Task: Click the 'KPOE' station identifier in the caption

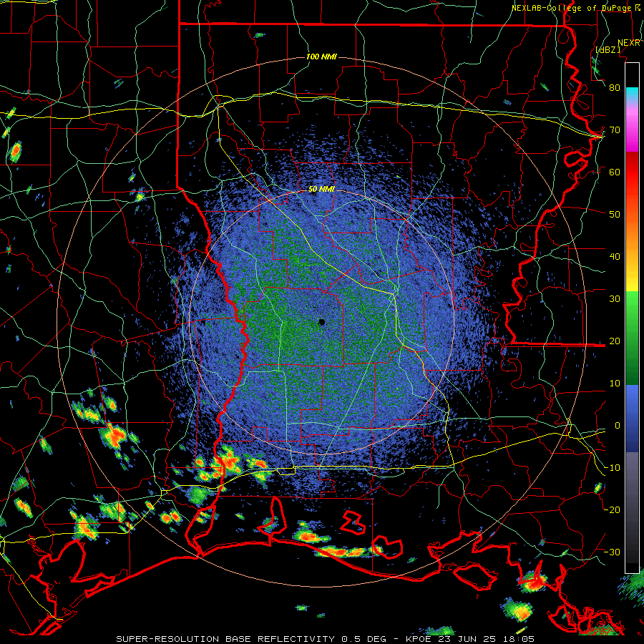Action: click(x=420, y=639)
